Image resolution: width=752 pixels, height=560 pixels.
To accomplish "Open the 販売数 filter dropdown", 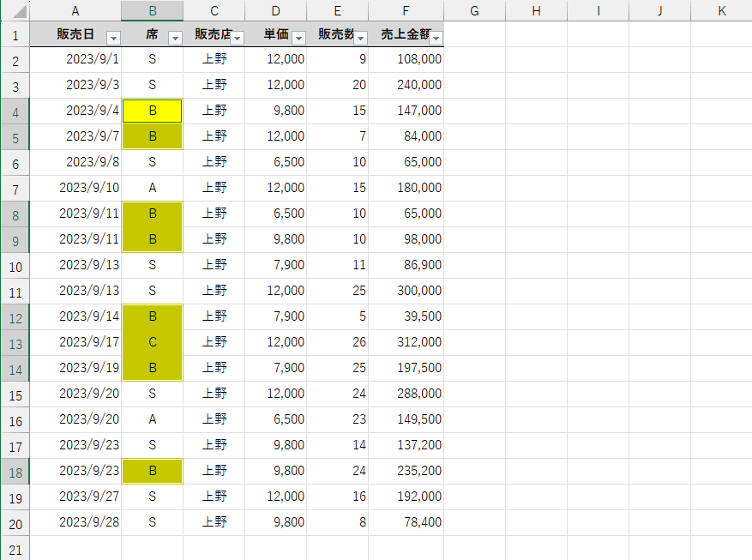I will [361, 38].
